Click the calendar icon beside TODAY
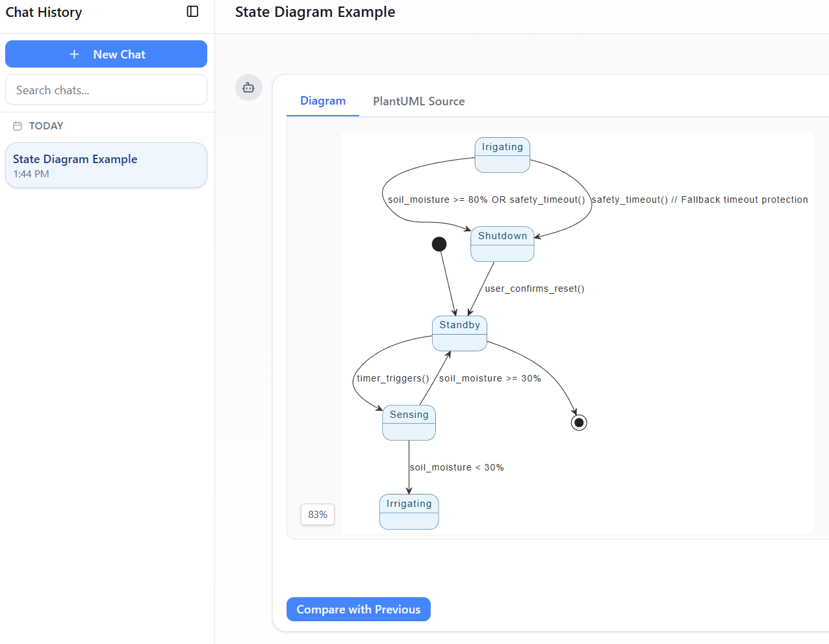Viewport: 829px width, 644px height. pyautogui.click(x=18, y=126)
